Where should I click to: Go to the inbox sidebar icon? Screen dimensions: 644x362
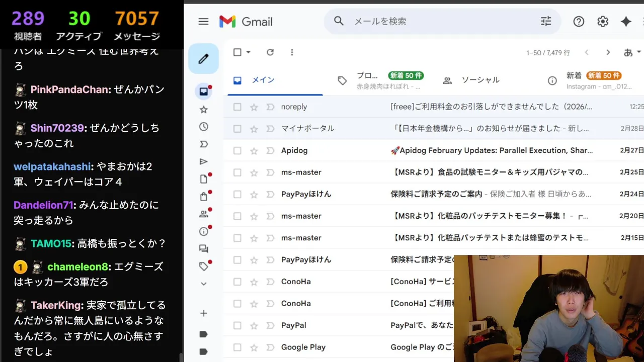click(204, 92)
